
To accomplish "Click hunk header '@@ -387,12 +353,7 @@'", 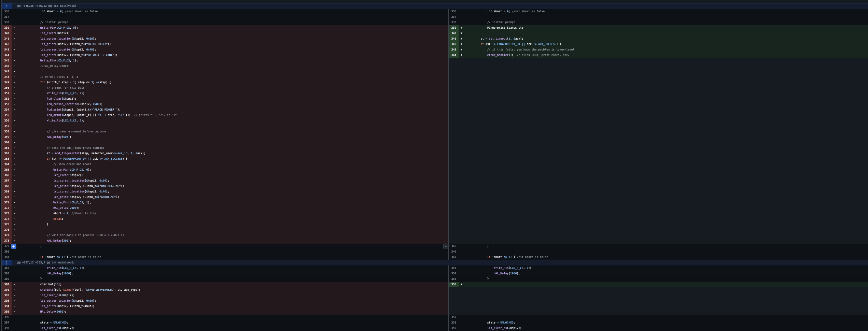I will coord(46,262).
